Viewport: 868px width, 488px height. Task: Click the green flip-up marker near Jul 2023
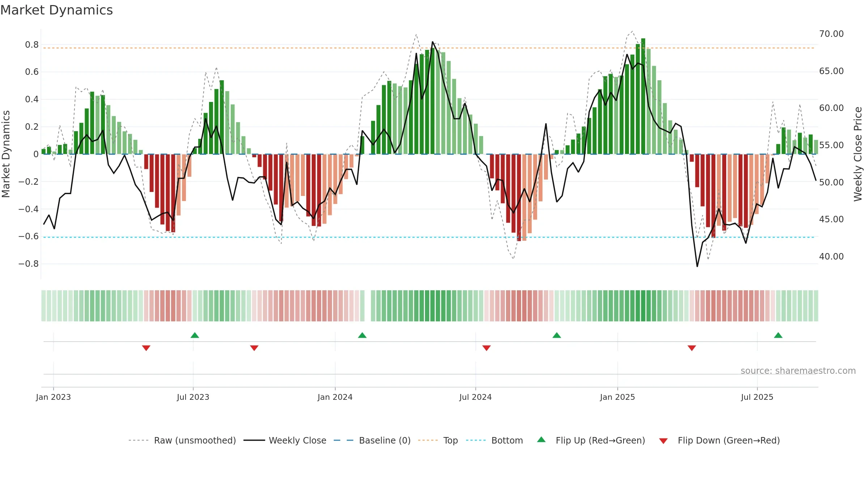(x=195, y=335)
